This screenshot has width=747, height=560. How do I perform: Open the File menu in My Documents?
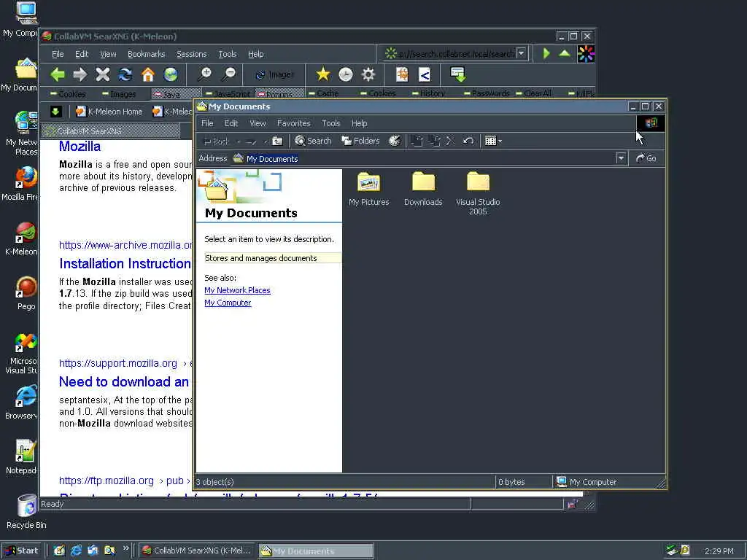coord(207,123)
